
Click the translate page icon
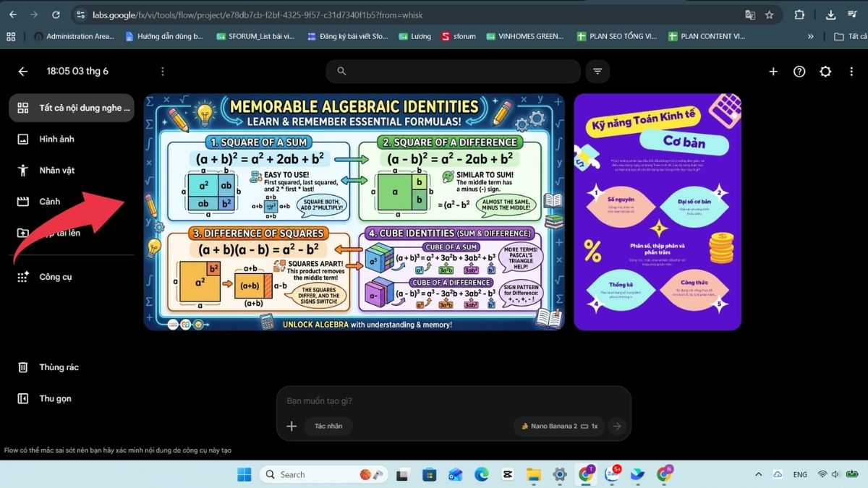click(750, 14)
